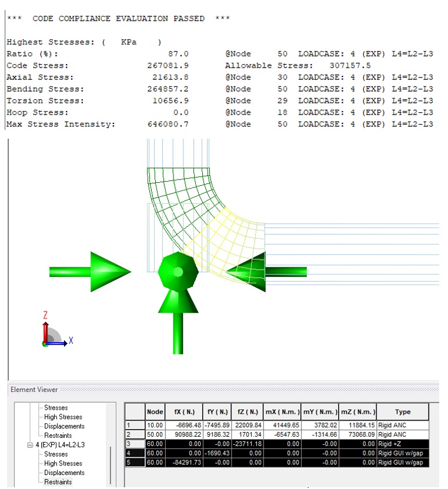This screenshot has width=448, height=489.
Task: Click the XYZ axis triad indicator
Action: click(53, 335)
